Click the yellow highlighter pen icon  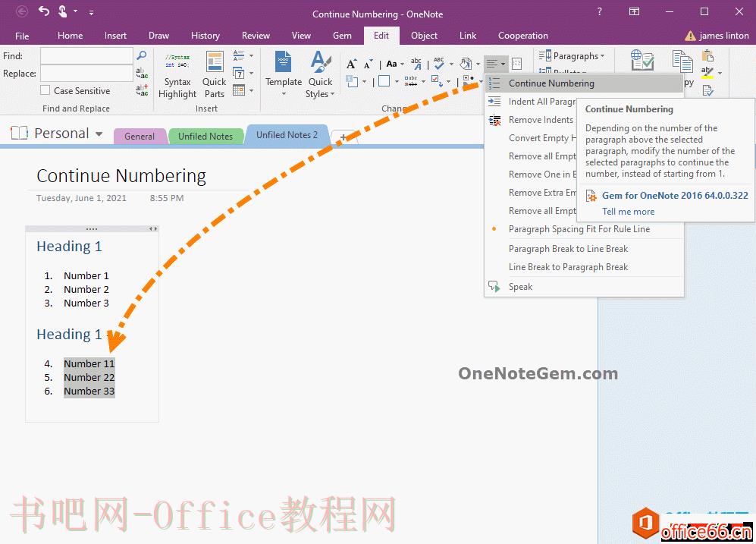tap(707, 73)
